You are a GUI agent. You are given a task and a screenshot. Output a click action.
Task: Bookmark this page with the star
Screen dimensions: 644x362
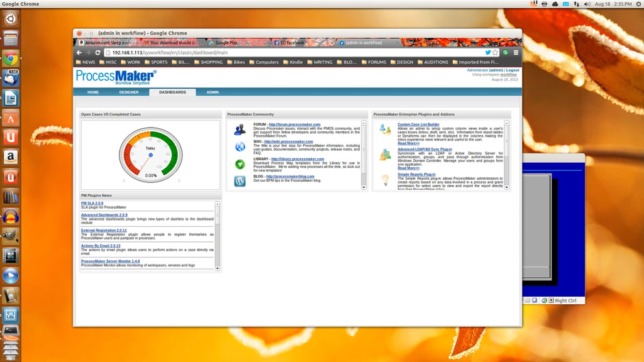tap(496, 53)
